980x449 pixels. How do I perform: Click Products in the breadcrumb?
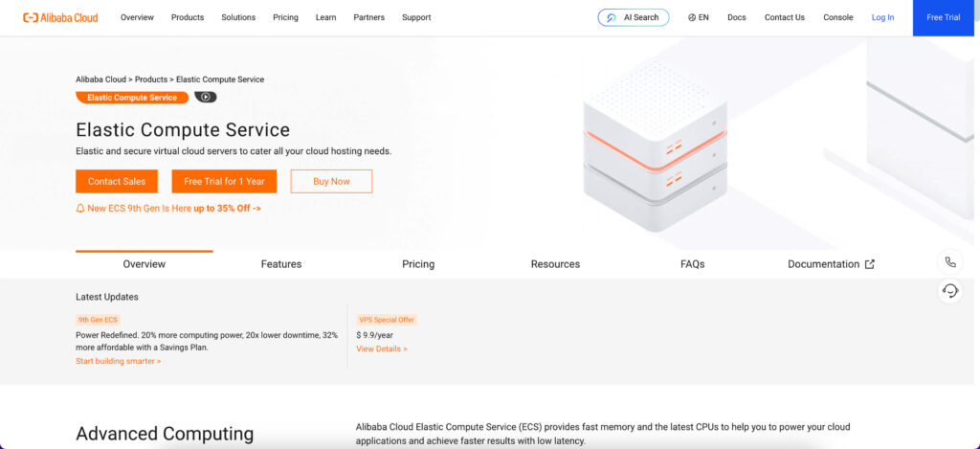tap(151, 79)
